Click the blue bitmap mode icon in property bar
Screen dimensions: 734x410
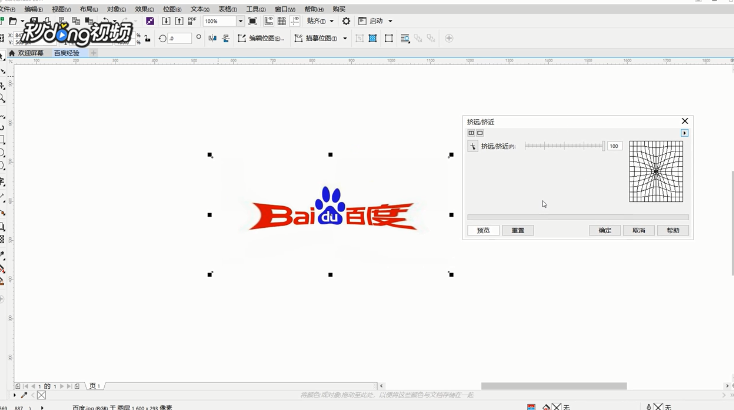[373, 38]
